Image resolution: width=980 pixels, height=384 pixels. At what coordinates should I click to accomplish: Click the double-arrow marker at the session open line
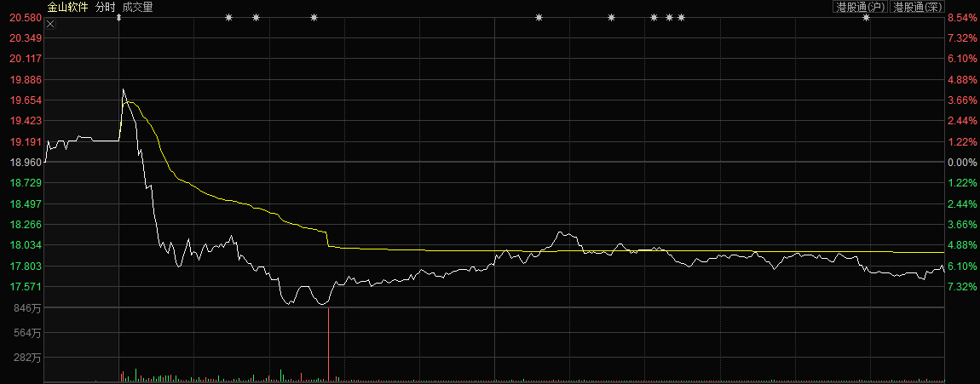118,18
